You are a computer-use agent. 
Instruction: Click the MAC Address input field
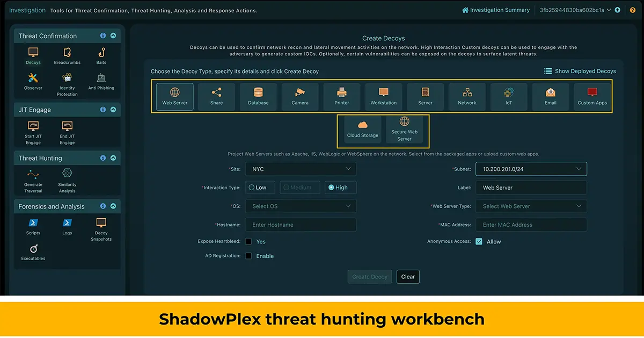click(531, 225)
